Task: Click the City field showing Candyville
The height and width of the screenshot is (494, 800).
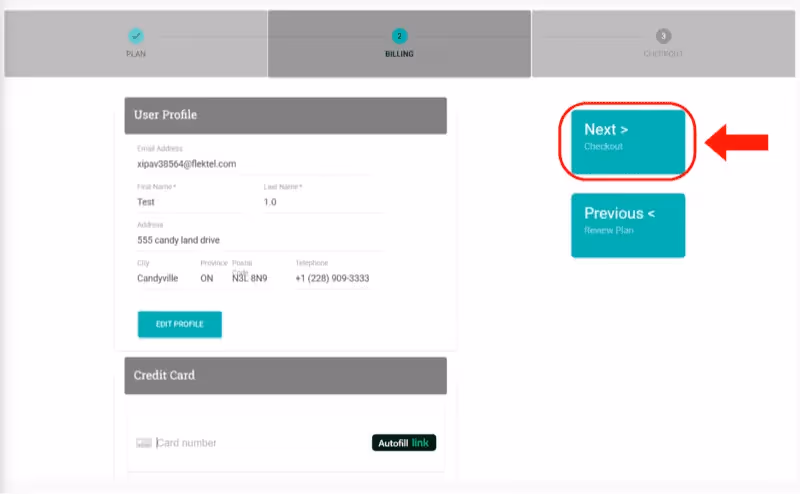Action: pyautogui.click(x=162, y=278)
